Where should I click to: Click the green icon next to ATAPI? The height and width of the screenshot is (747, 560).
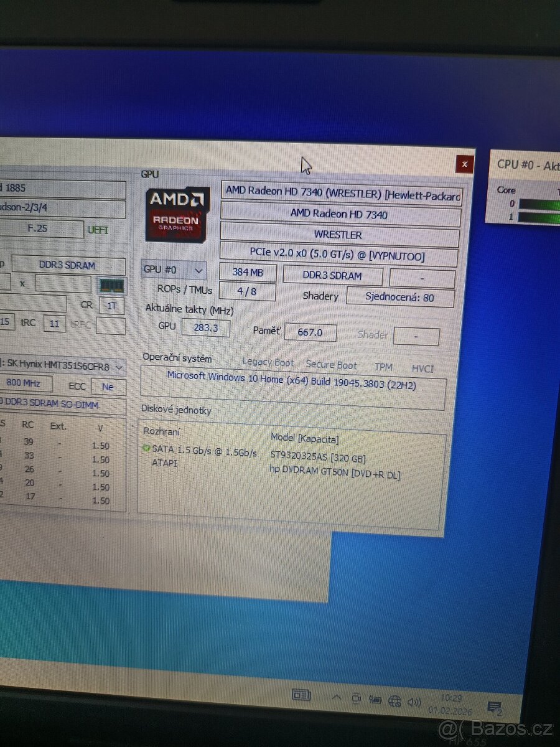[x=146, y=463]
